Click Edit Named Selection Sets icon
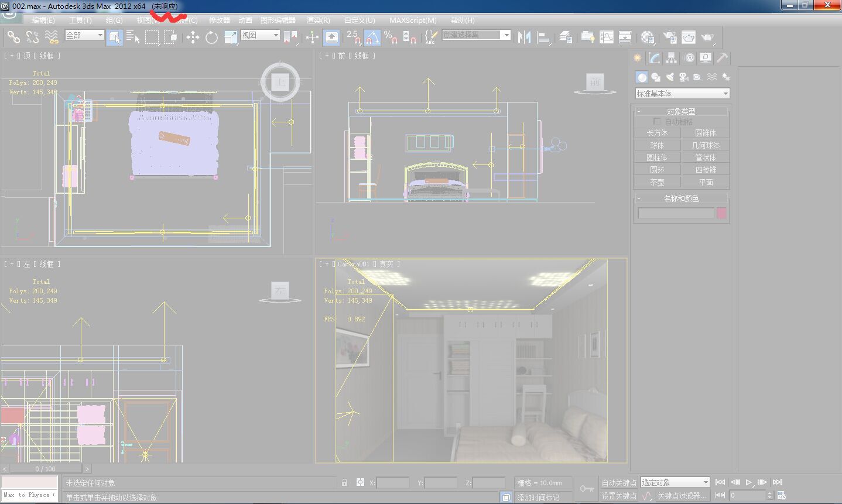Image resolution: width=842 pixels, height=504 pixels. click(x=431, y=37)
